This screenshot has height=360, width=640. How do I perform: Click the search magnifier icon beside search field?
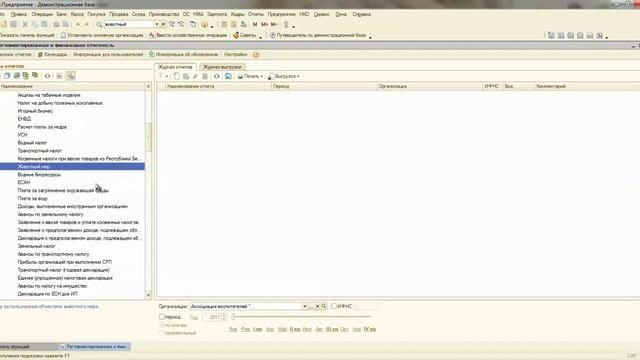coord(99,24)
